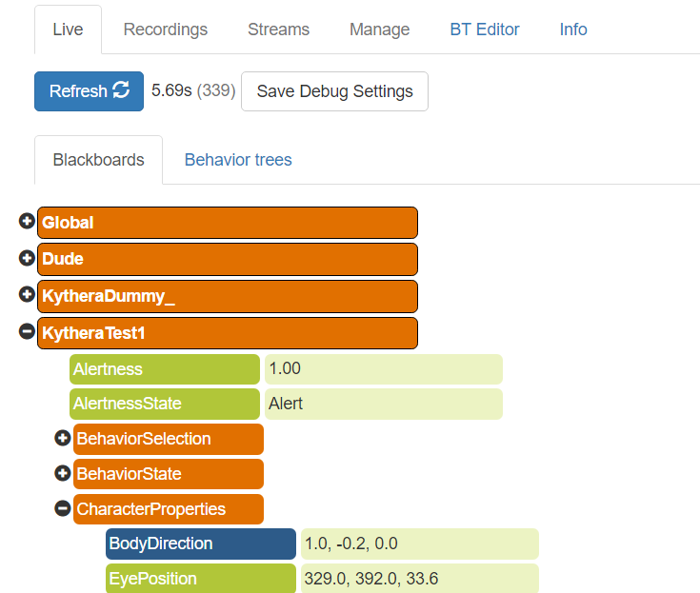Select the BodyDirection property label
Image resolution: width=700 pixels, height=593 pixels.
pyautogui.click(x=201, y=544)
